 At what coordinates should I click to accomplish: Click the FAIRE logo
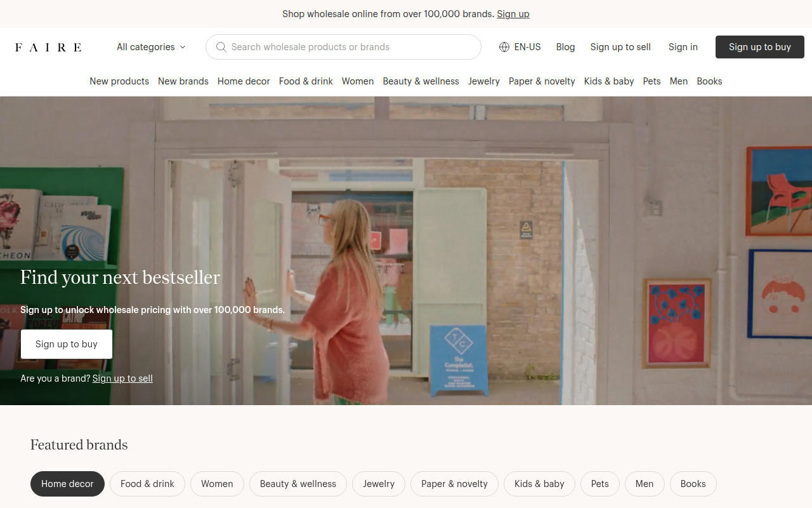[48, 47]
